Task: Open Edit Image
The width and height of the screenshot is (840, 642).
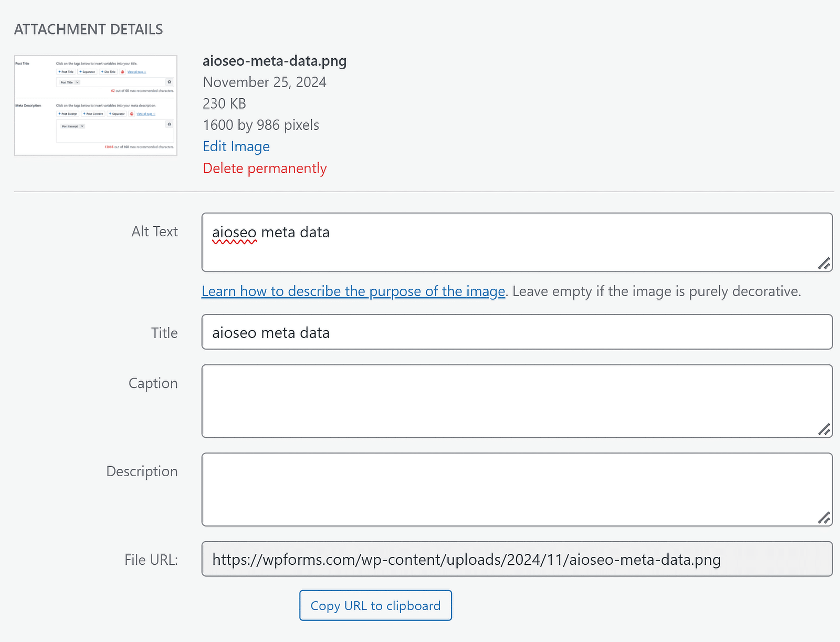Action: pos(236,146)
